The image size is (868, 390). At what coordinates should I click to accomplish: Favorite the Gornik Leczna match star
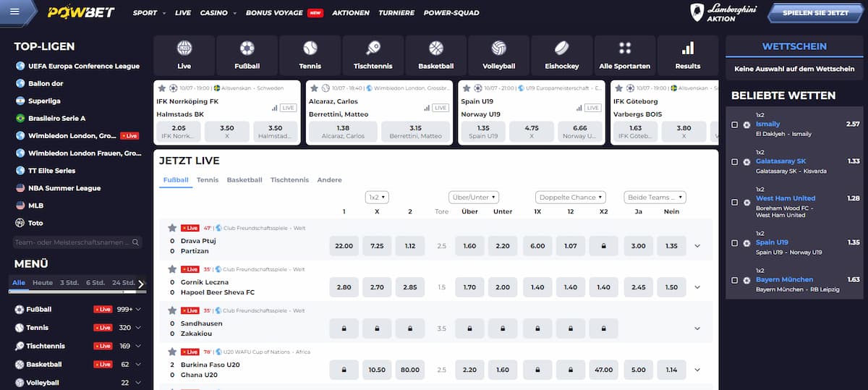172,268
